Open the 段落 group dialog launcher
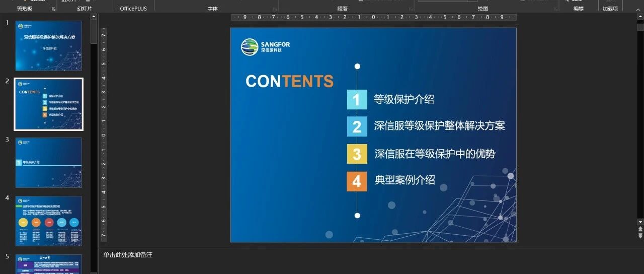This screenshot has width=644, height=274. pos(410,9)
